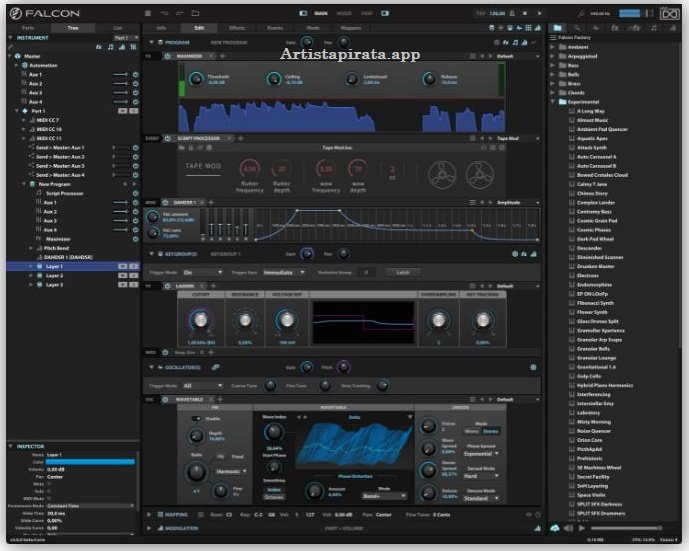This screenshot has height=551, width=689.
Task: Click the folder icon in the top toolbar
Action: pos(192,14)
